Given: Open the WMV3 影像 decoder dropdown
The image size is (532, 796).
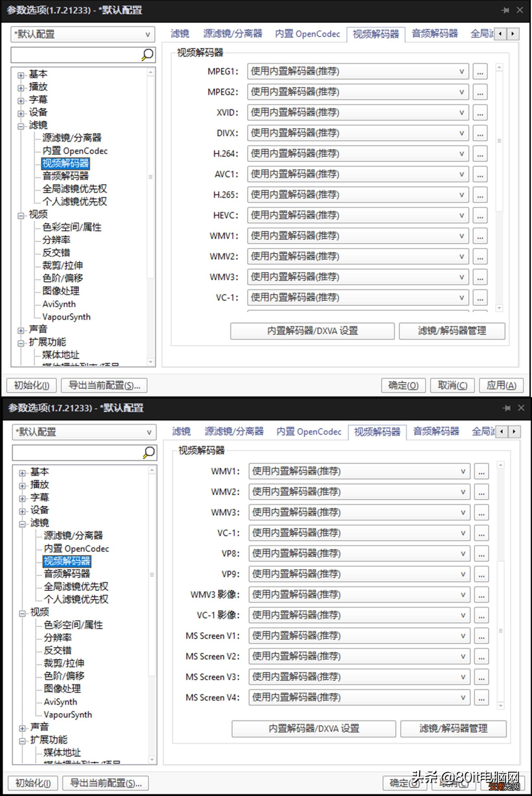Looking at the screenshot, I should (359, 595).
